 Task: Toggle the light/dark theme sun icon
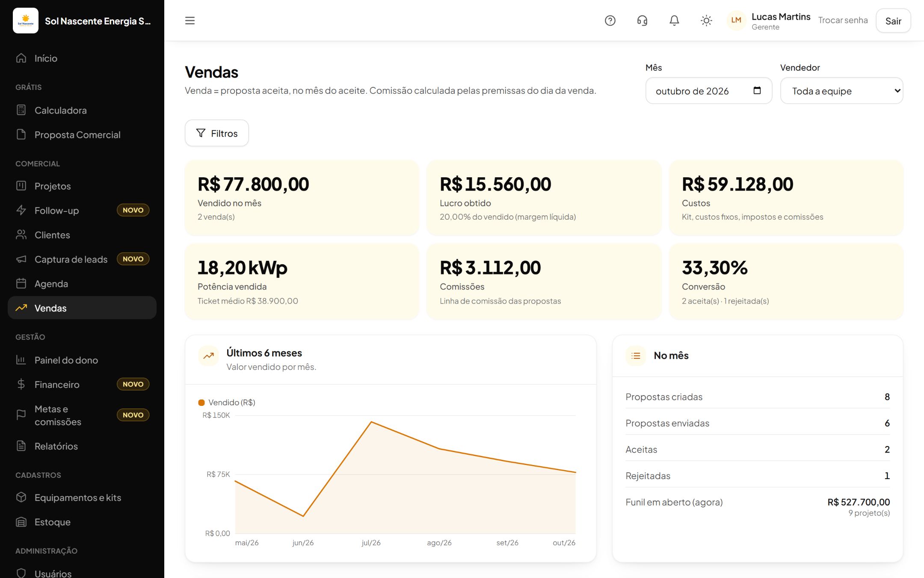pyautogui.click(x=706, y=21)
